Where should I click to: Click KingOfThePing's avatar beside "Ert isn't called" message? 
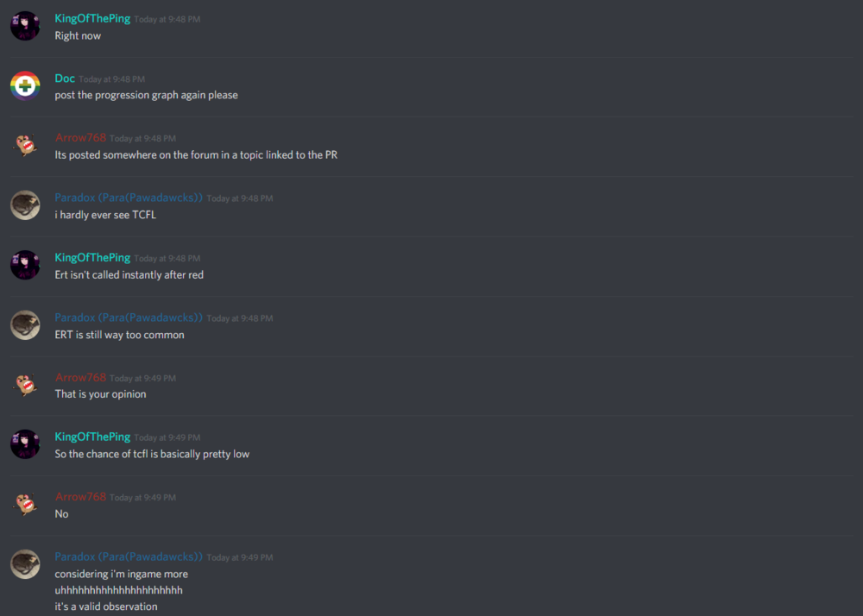click(x=25, y=265)
